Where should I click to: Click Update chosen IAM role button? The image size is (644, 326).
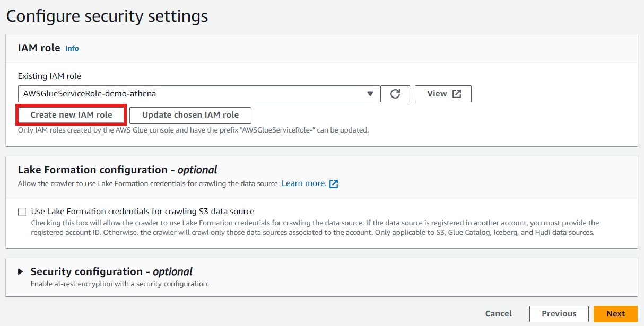point(190,115)
